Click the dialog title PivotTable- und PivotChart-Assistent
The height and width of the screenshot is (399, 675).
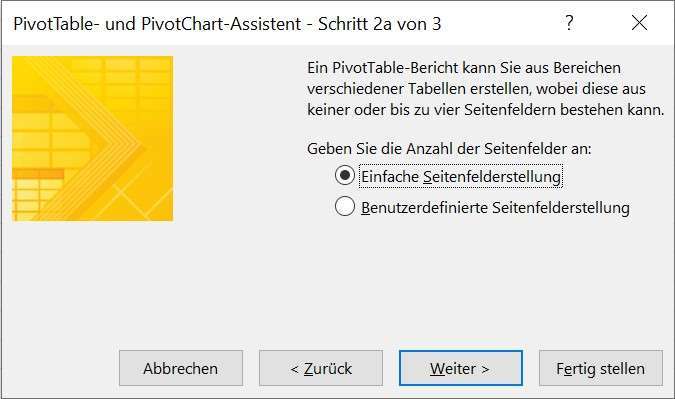tap(157, 24)
